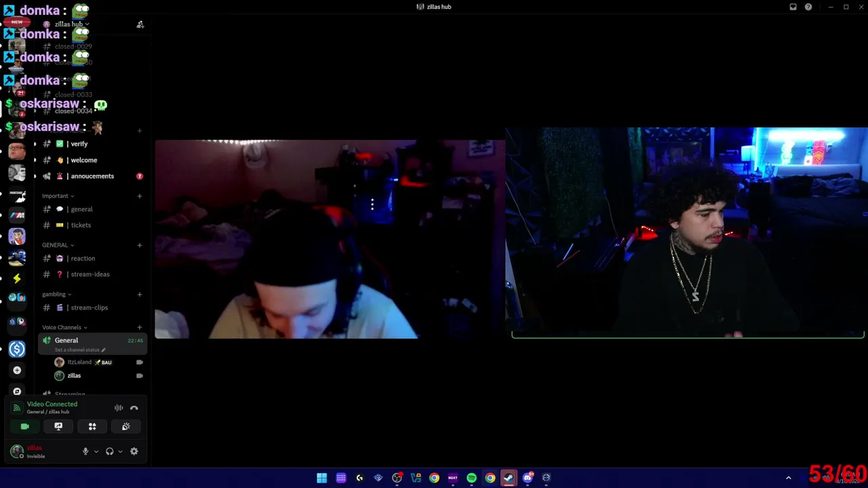Open the tickets channel
Screen dimensions: 868x488
[x=92, y=225]
